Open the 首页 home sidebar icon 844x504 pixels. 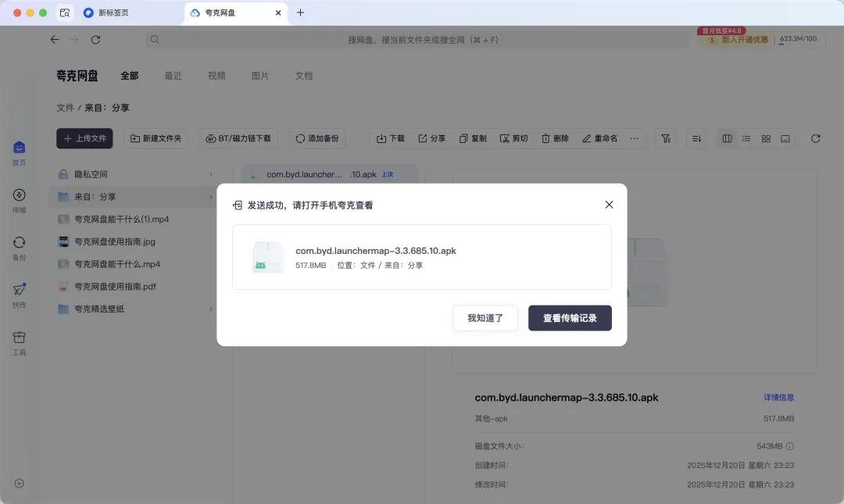tap(19, 153)
